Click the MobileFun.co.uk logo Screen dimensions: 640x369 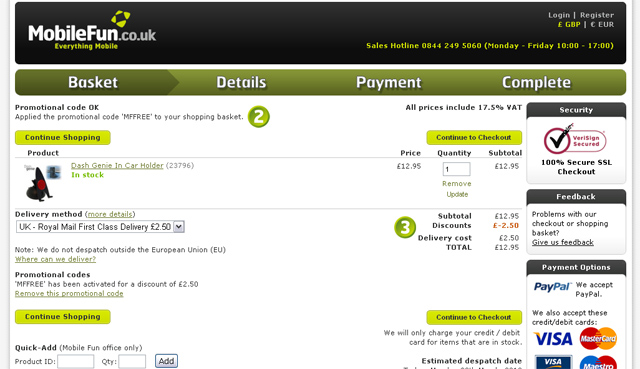pos(92,30)
